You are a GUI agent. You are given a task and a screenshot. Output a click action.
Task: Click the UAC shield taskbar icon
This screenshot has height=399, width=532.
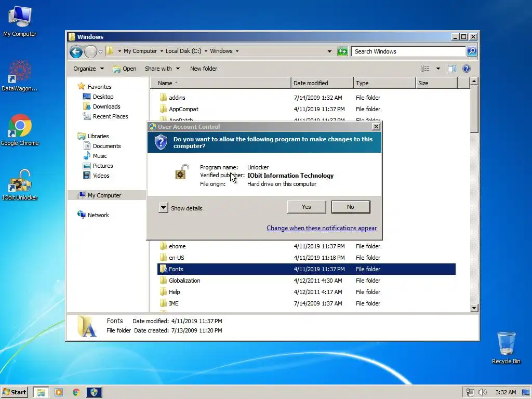[94, 393]
